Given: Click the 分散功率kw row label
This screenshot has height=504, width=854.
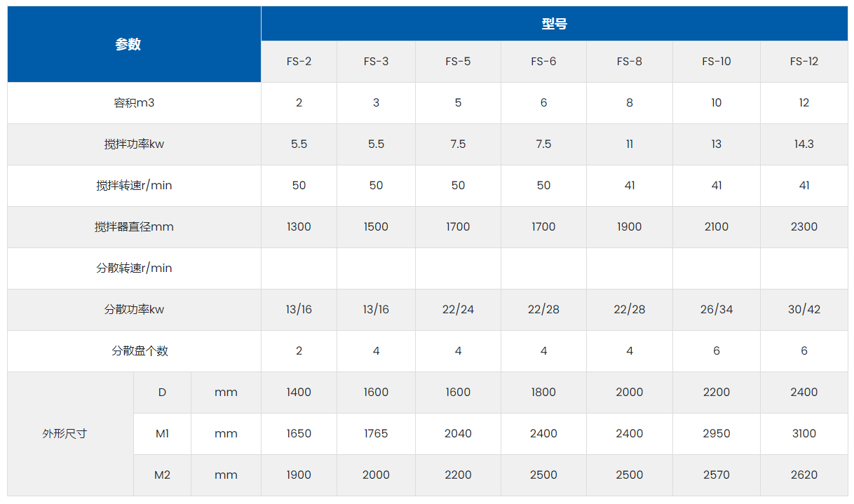Looking at the screenshot, I should coord(134,310).
